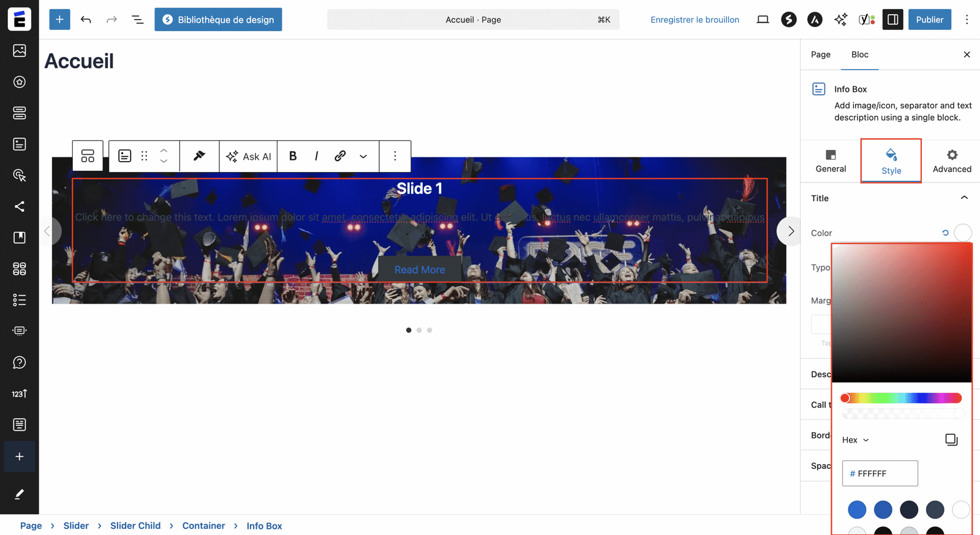
Task: Click the block inserter plus button
Action: pyautogui.click(x=59, y=20)
